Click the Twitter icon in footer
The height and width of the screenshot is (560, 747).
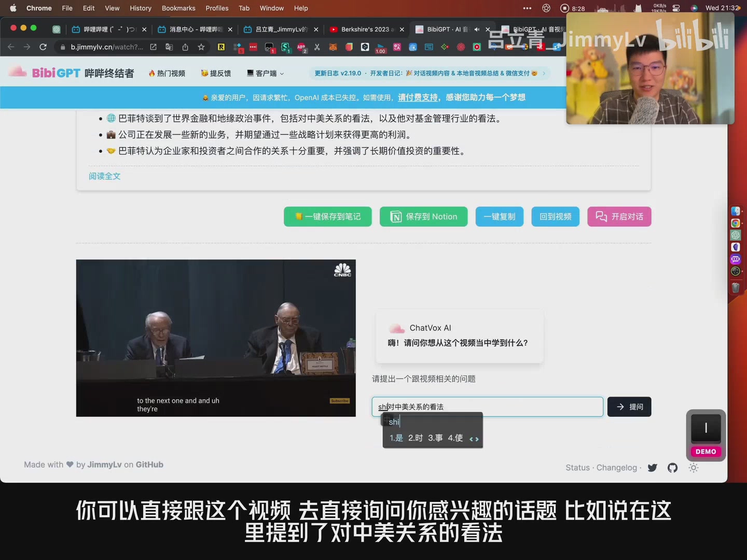pos(653,468)
